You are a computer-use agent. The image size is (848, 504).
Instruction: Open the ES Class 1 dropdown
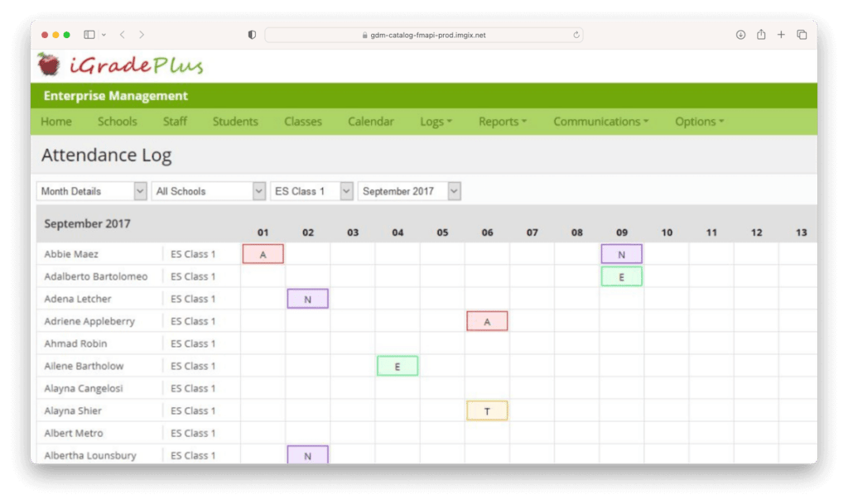(311, 191)
